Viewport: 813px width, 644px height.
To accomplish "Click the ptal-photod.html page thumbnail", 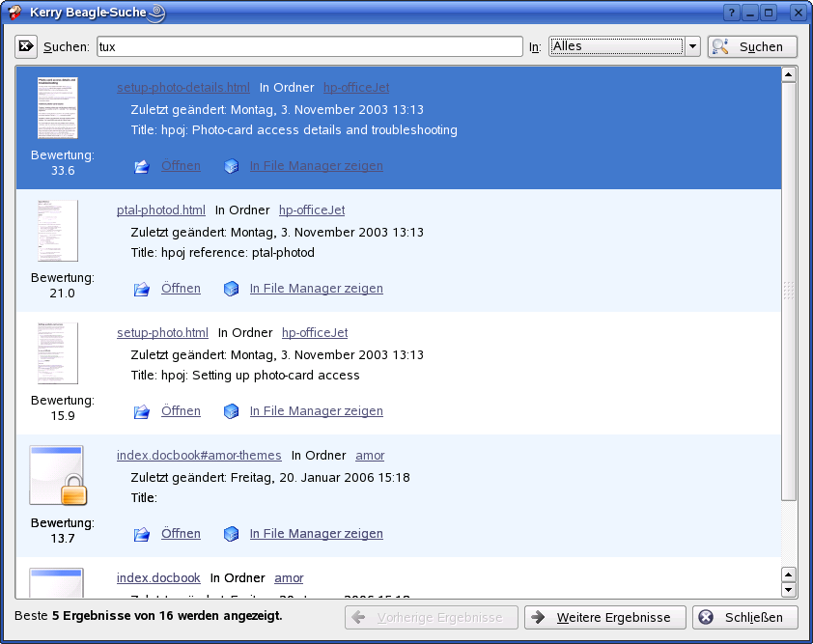I will (x=58, y=231).
